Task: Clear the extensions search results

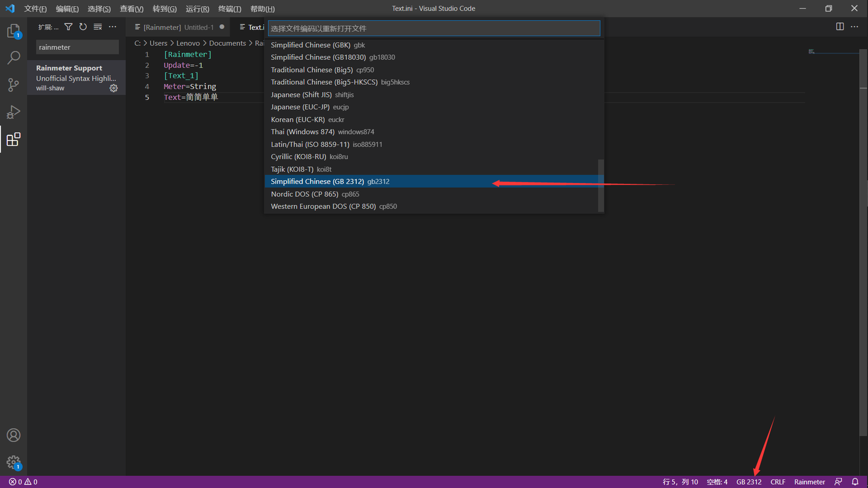Action: coord(98,27)
